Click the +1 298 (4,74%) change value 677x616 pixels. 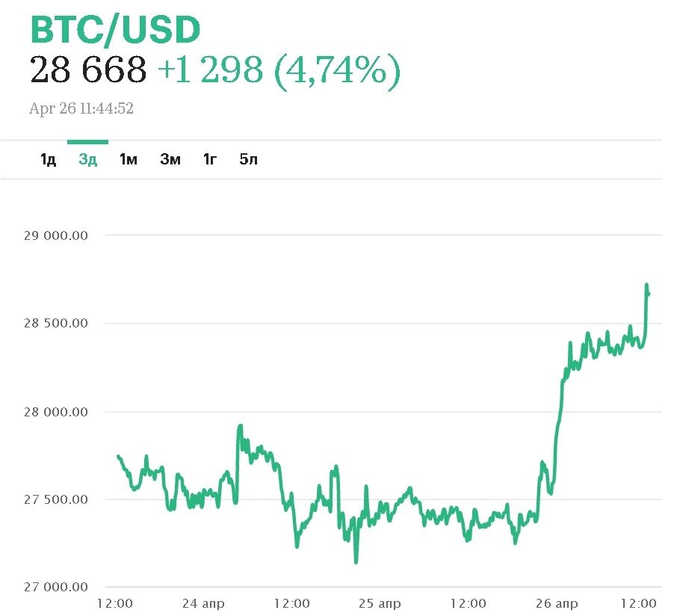coord(279,70)
